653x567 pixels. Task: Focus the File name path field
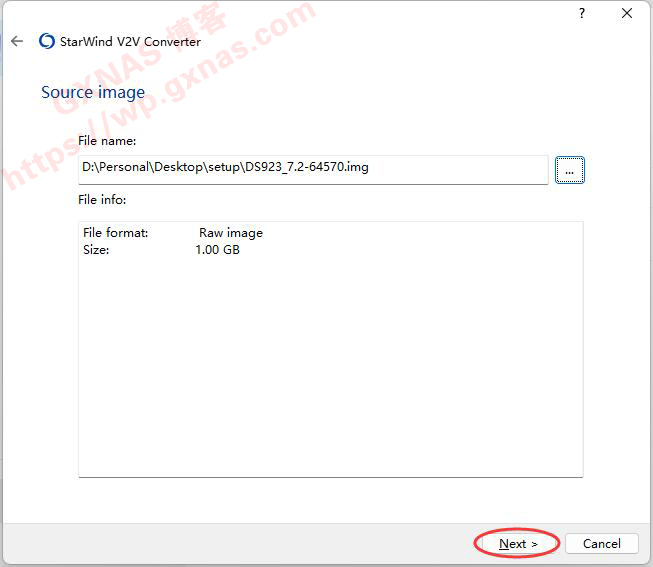pyautogui.click(x=312, y=168)
